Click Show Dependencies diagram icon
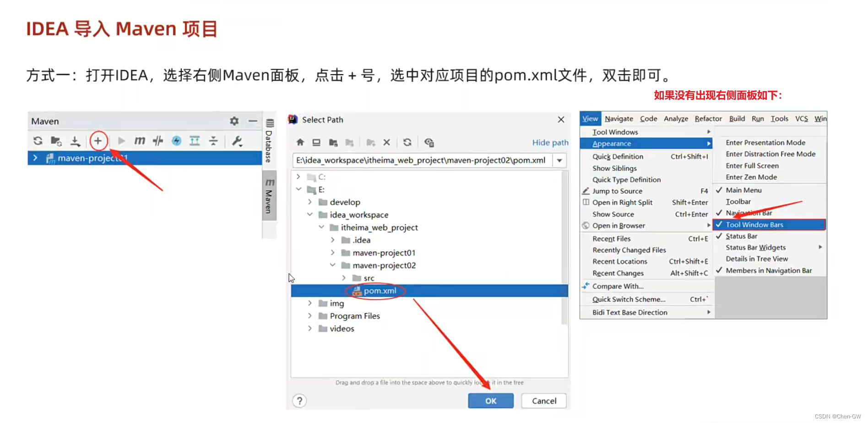Image resolution: width=868 pixels, height=423 pixels. point(195,141)
